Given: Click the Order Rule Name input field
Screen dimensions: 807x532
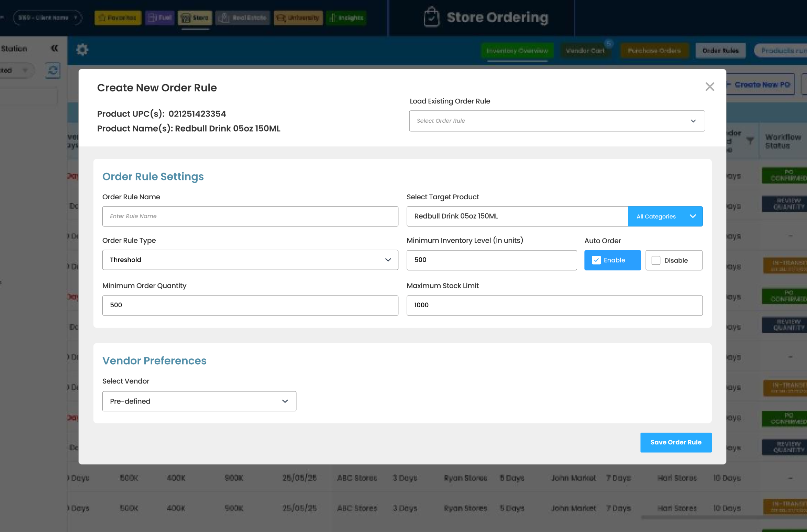Looking at the screenshot, I should (250, 216).
